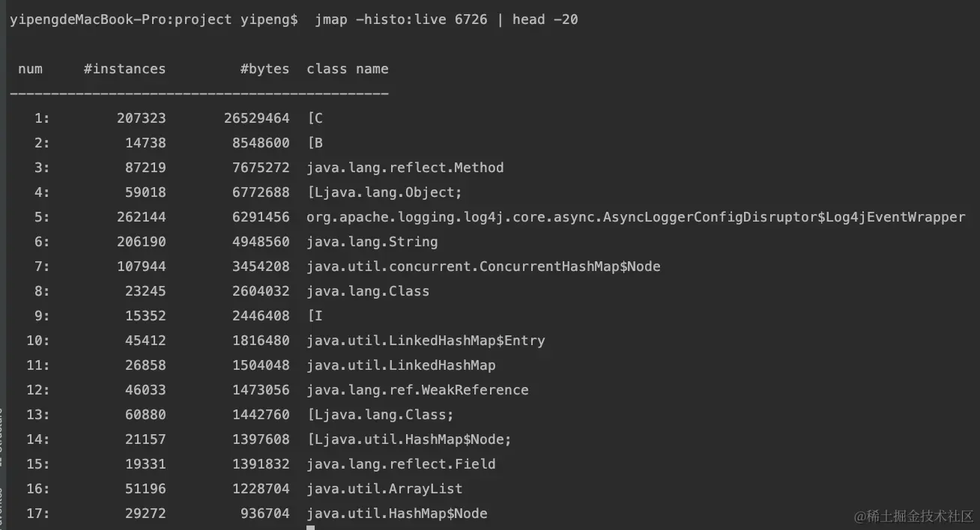
Task: Click the java.util.LinkedHashMap$Entry class name
Action: click(x=426, y=341)
